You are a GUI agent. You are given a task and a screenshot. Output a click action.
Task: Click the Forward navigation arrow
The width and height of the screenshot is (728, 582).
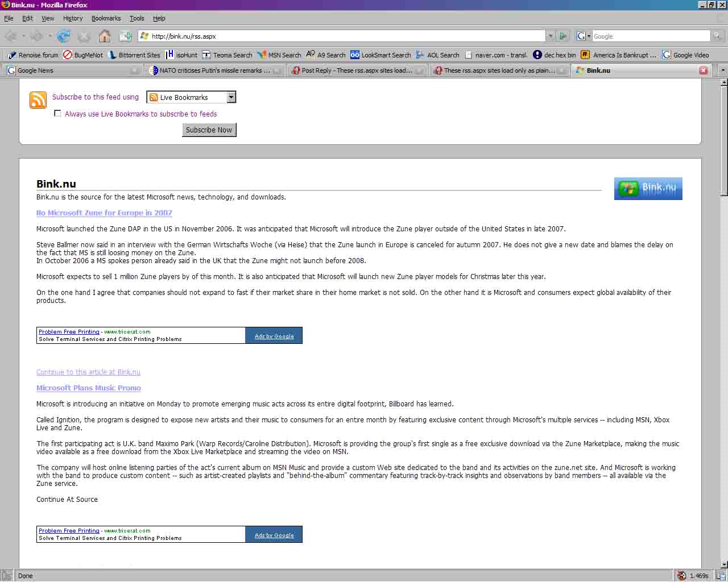pyautogui.click(x=36, y=36)
